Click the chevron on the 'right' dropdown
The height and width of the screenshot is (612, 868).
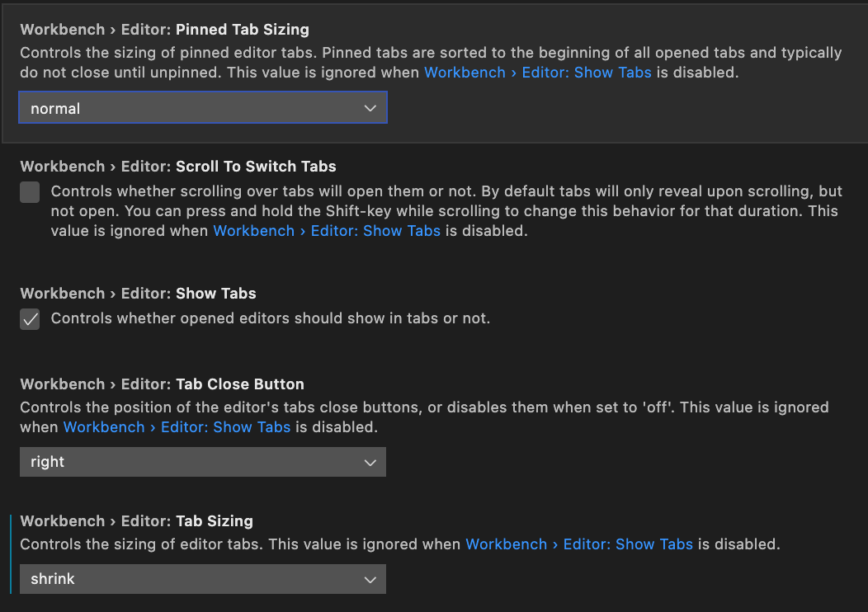click(x=370, y=463)
